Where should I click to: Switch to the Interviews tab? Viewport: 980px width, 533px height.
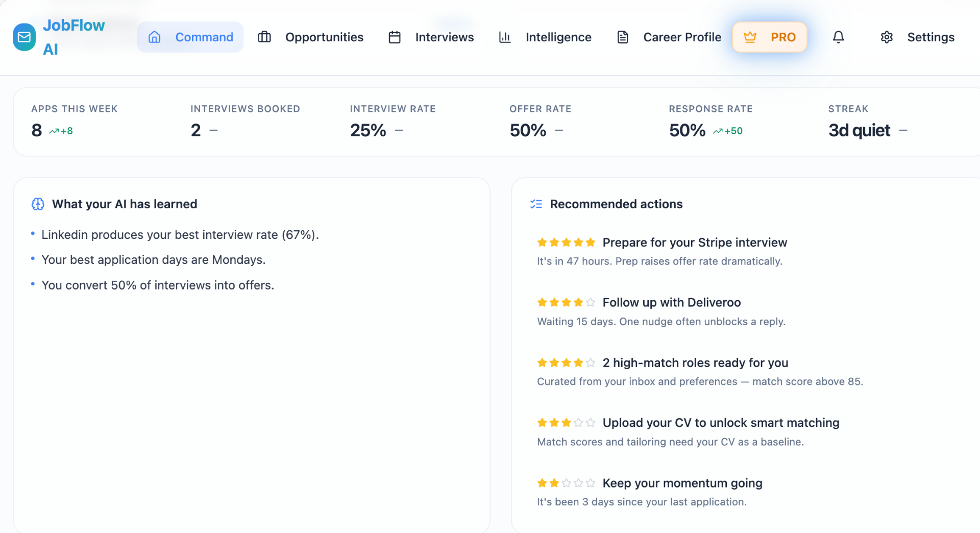click(431, 37)
